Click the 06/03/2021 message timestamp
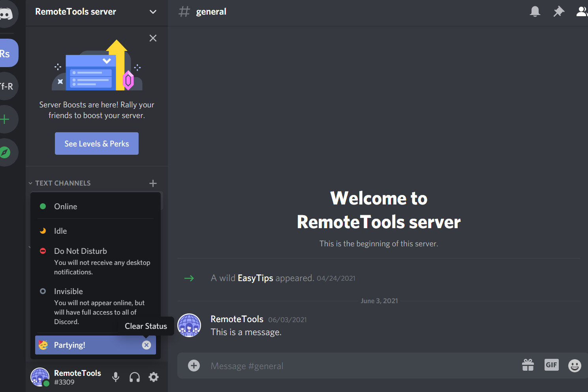This screenshot has width=588, height=392. coord(287,320)
